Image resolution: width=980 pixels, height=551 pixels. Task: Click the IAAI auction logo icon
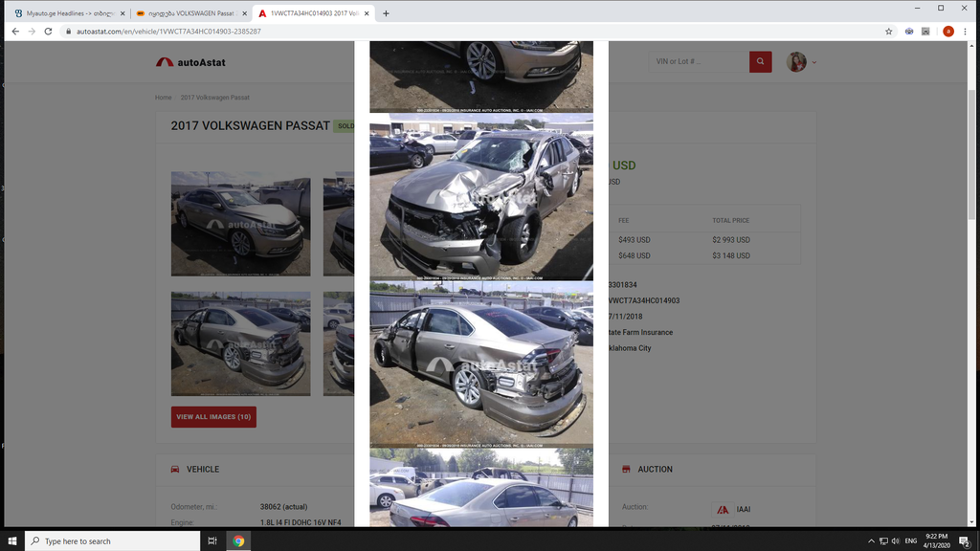[723, 510]
